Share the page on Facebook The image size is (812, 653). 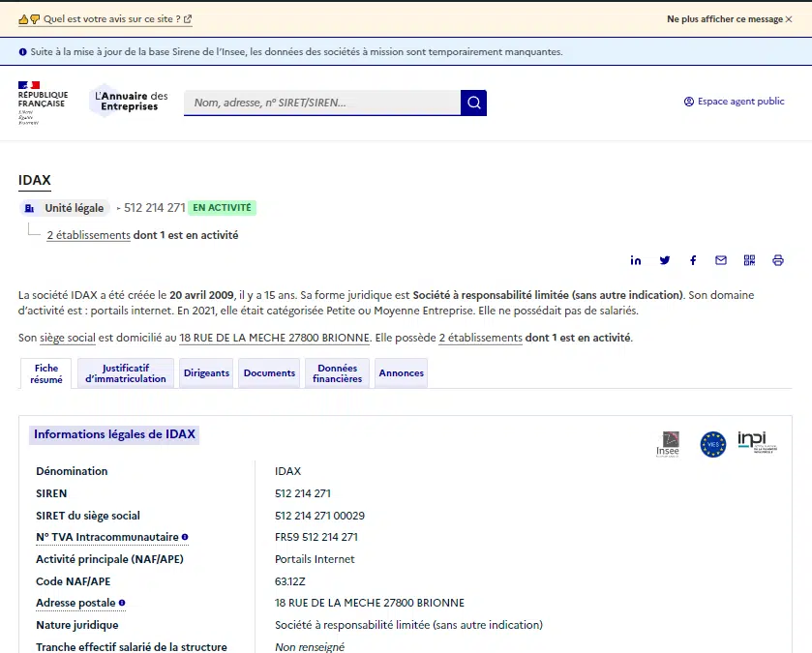coord(693,260)
